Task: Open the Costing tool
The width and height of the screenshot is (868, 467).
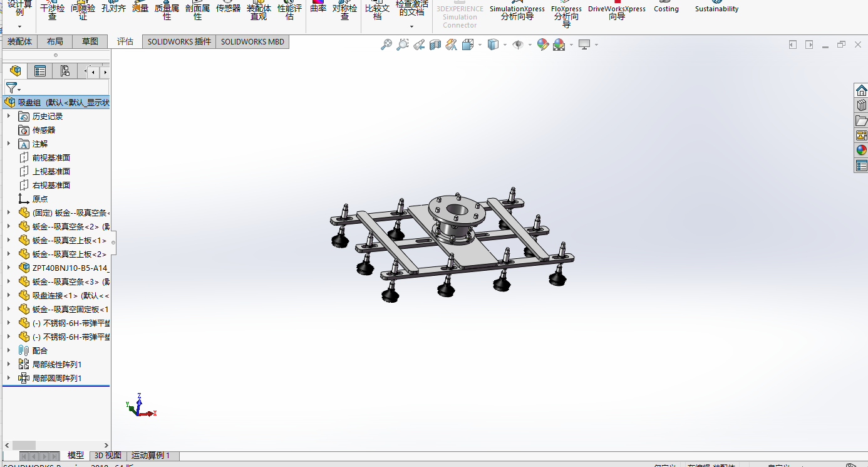Action: point(666,8)
